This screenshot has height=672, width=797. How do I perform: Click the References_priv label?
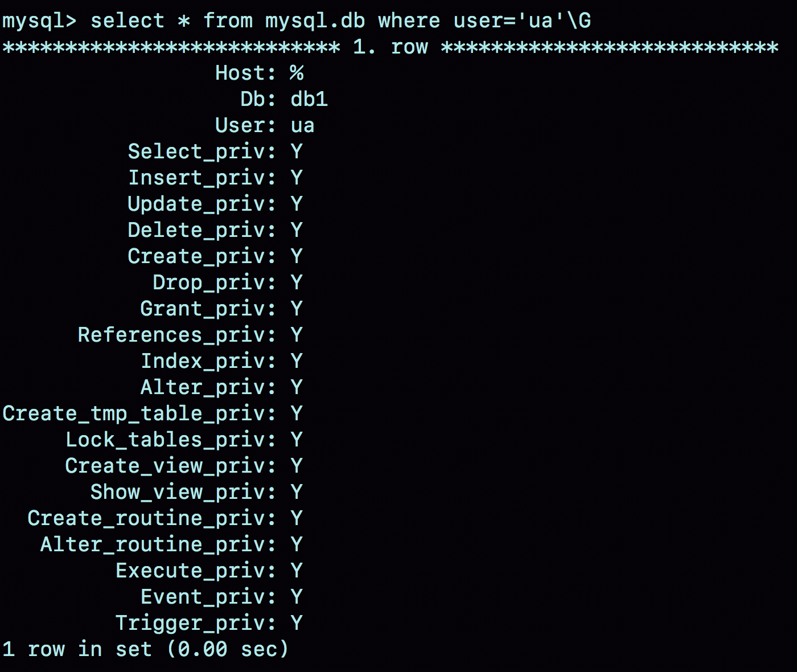[176, 335]
